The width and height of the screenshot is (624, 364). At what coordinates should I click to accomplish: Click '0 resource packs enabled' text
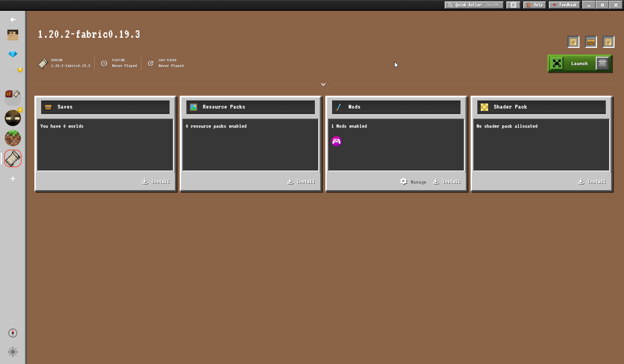[216, 126]
